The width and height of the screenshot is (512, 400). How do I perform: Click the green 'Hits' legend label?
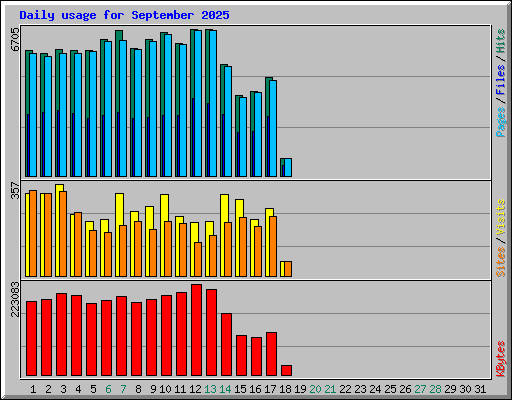(501, 41)
